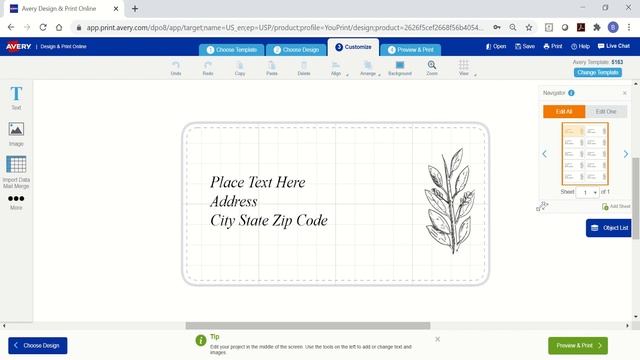Show Navigator info tooltip icon
The height and width of the screenshot is (360, 640).
(571, 93)
